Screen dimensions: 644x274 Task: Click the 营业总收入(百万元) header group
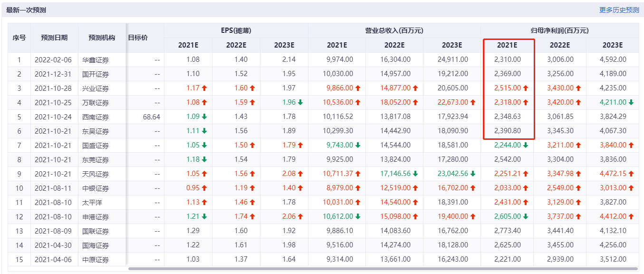(394, 30)
